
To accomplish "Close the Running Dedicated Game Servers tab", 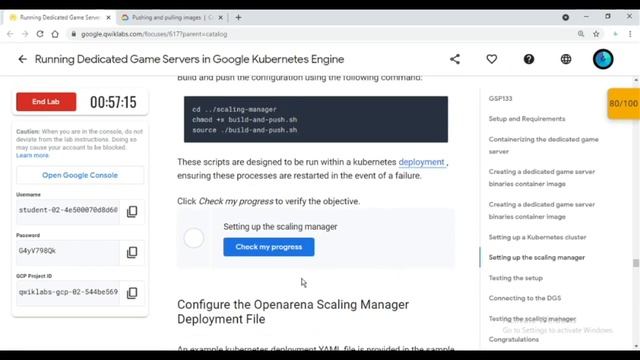I will [x=109, y=18].
